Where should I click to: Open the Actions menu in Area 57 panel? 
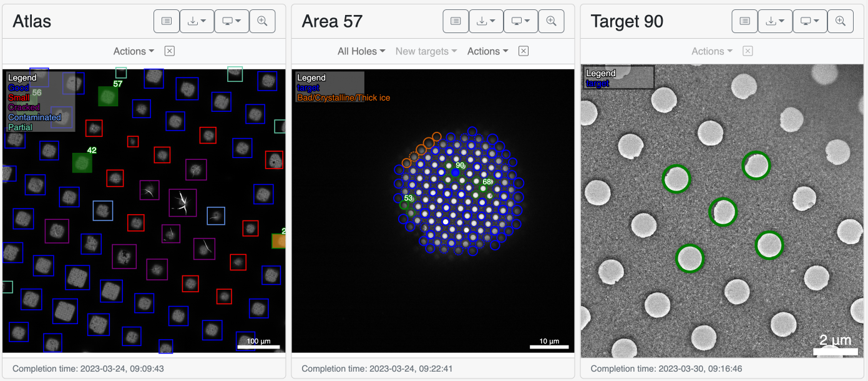487,51
